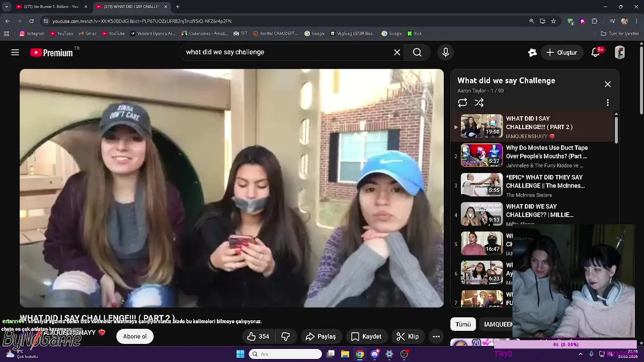Image resolution: width=644 pixels, height=362 pixels.
Task: Click the magnifier search button
Action: pyautogui.click(x=417, y=52)
